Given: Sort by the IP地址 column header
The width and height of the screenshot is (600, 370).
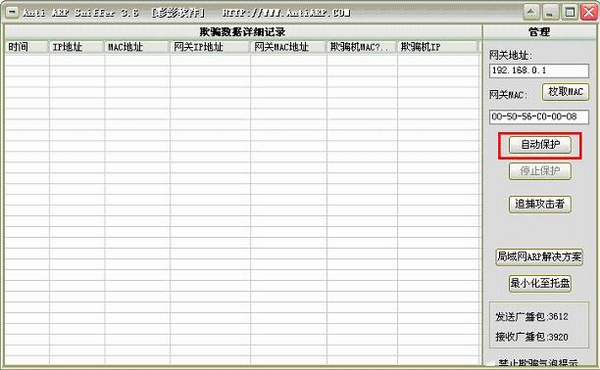Looking at the screenshot, I should point(77,47).
